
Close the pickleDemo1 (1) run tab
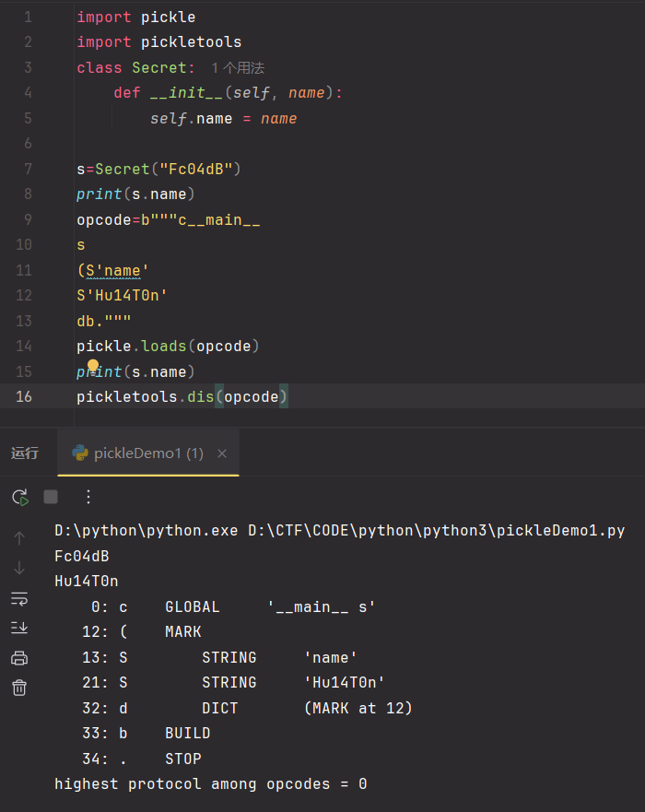point(222,453)
